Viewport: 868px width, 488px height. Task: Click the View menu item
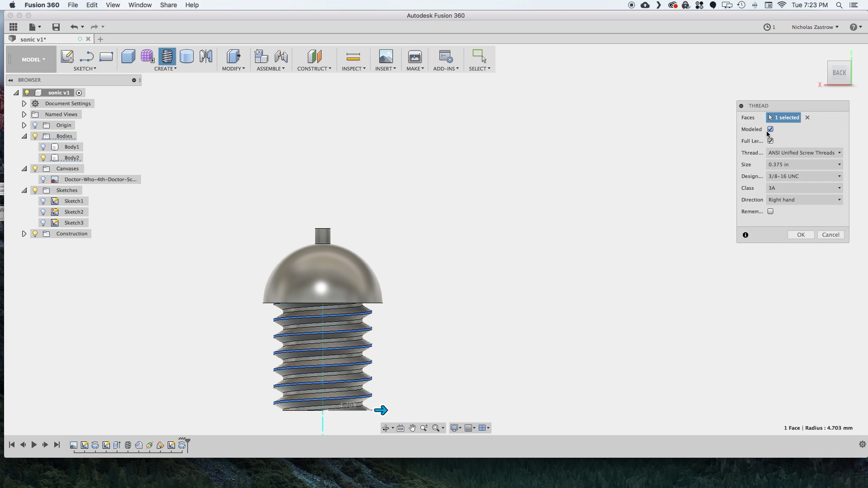(113, 5)
